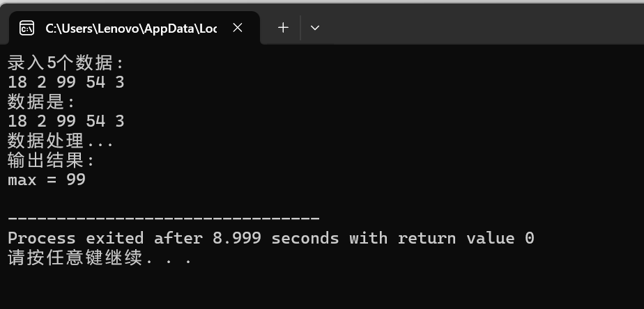This screenshot has height=309, width=644.
Task: Click the command prompt icon in tab
Action: [26, 28]
